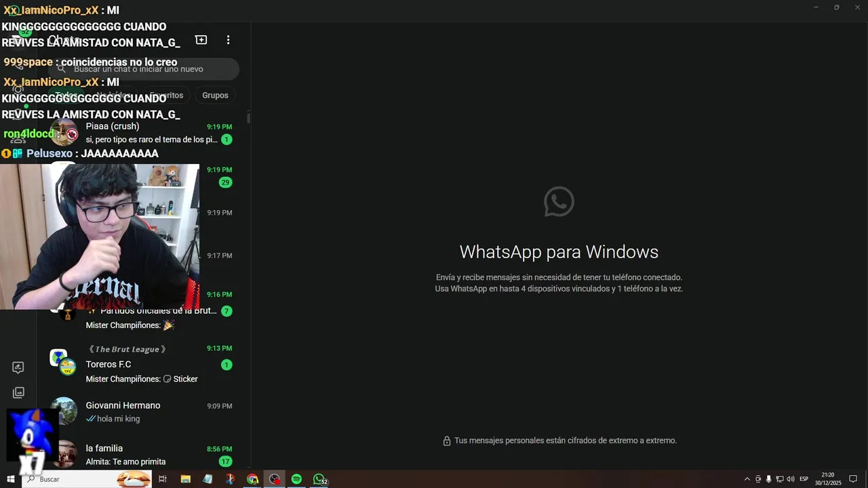The width and height of the screenshot is (868, 488).
Task: Click the chat list scrollbar
Action: coord(248,118)
